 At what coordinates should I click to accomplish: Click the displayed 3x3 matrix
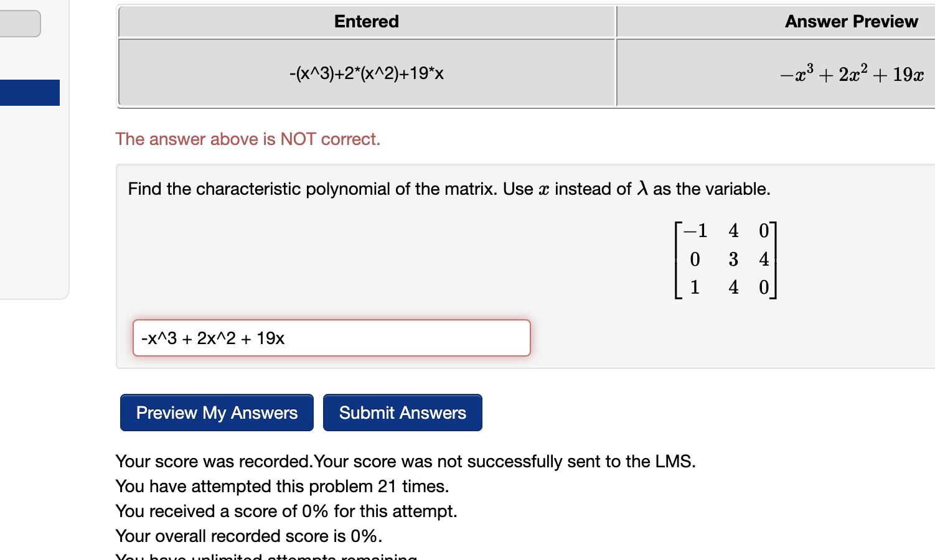726,259
